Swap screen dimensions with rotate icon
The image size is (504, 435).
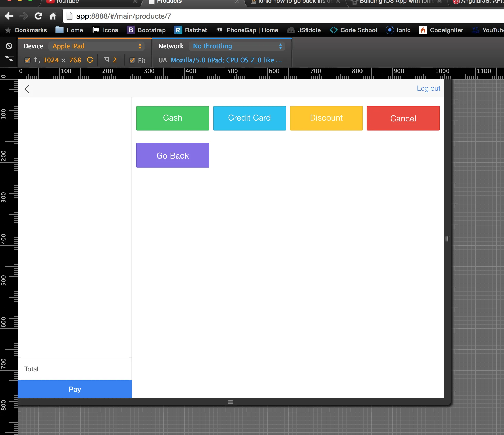click(x=90, y=60)
